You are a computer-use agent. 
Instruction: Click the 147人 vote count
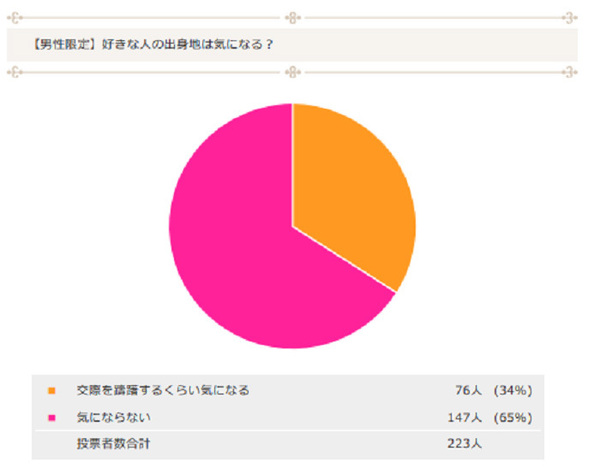[465, 417]
